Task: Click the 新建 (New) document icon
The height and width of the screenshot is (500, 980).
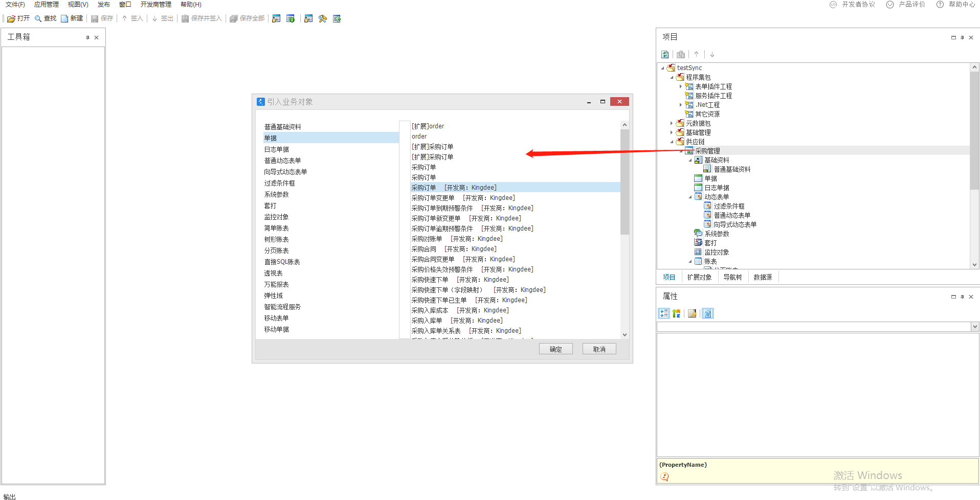Action: pos(64,19)
